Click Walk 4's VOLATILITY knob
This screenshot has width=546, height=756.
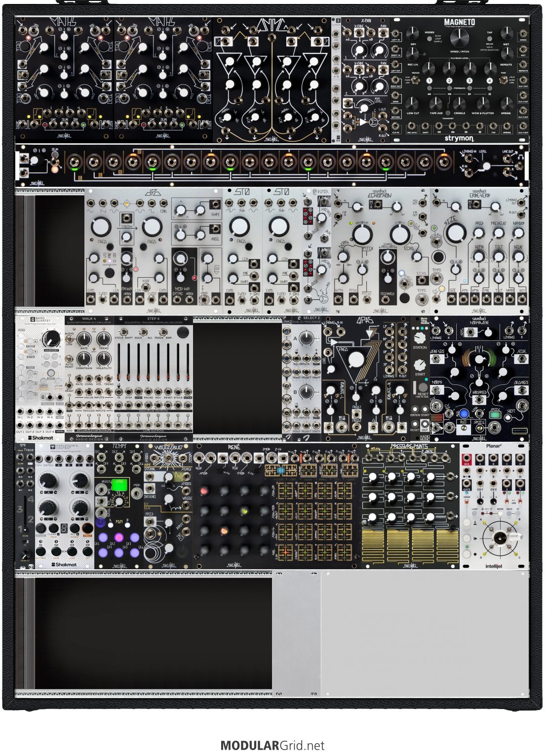click(x=104, y=358)
